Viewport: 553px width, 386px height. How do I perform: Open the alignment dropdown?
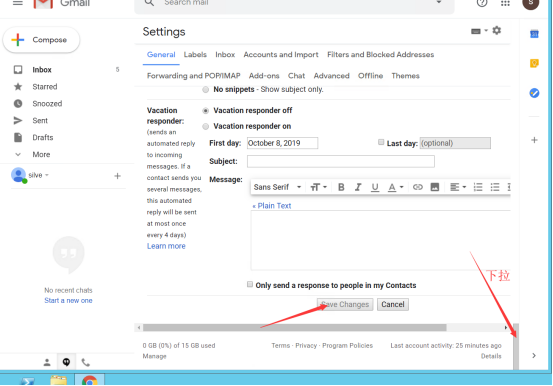click(458, 187)
